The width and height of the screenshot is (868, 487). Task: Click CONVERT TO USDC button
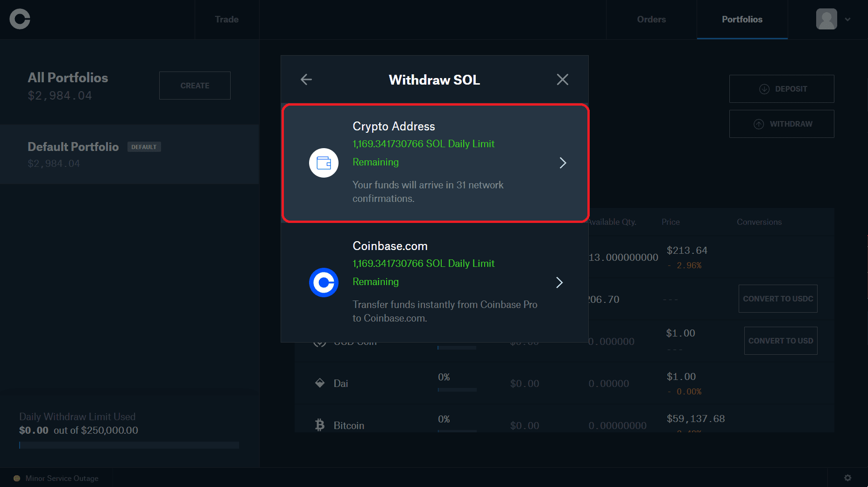coord(778,299)
